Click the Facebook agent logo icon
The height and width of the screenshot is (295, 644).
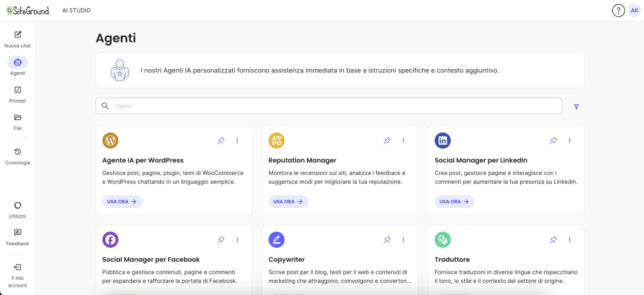111,240
